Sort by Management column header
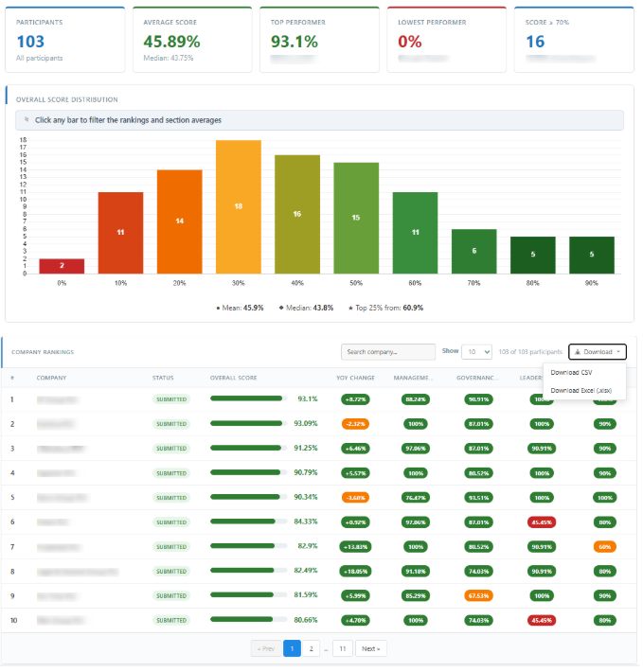Viewport: 643px width, 672px height. coord(413,378)
